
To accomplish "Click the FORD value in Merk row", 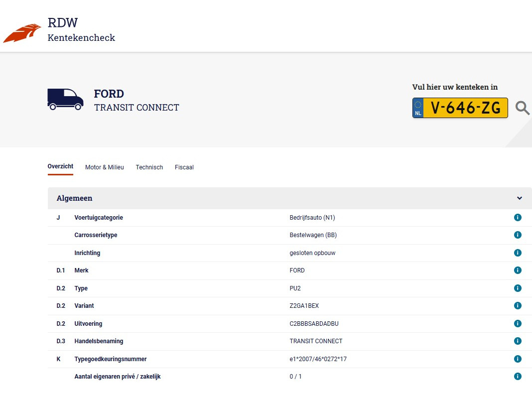I will click(297, 270).
